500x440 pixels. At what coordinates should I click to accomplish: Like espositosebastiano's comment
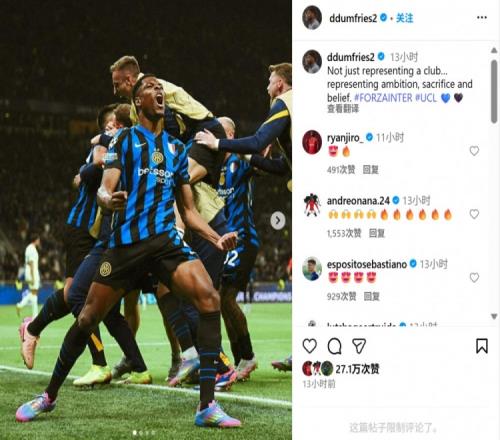[474, 277]
